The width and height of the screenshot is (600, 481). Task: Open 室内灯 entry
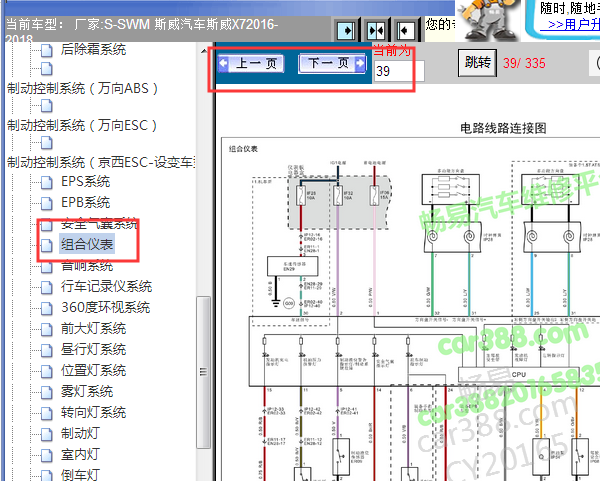click(x=80, y=455)
